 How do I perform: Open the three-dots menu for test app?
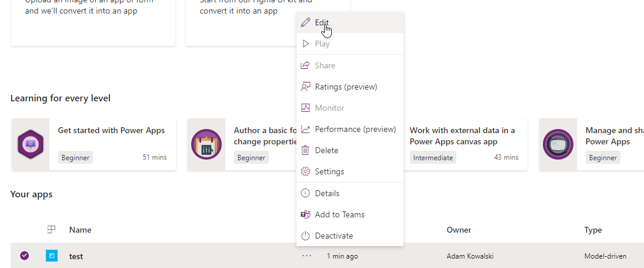click(x=307, y=256)
